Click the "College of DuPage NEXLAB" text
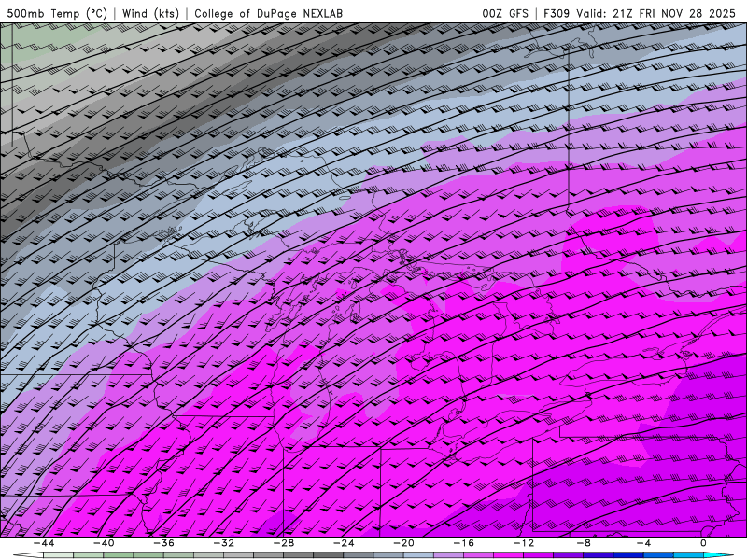This screenshot has height=560, width=747. pos(268,13)
